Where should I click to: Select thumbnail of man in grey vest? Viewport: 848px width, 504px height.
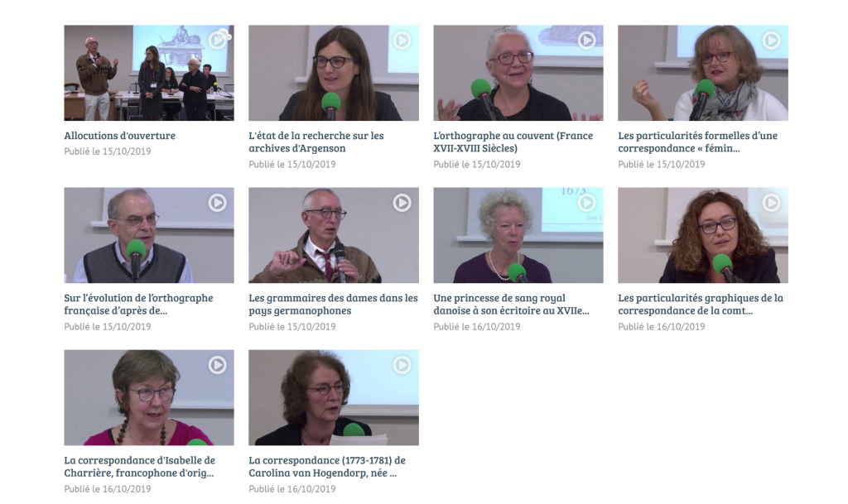[x=149, y=236]
